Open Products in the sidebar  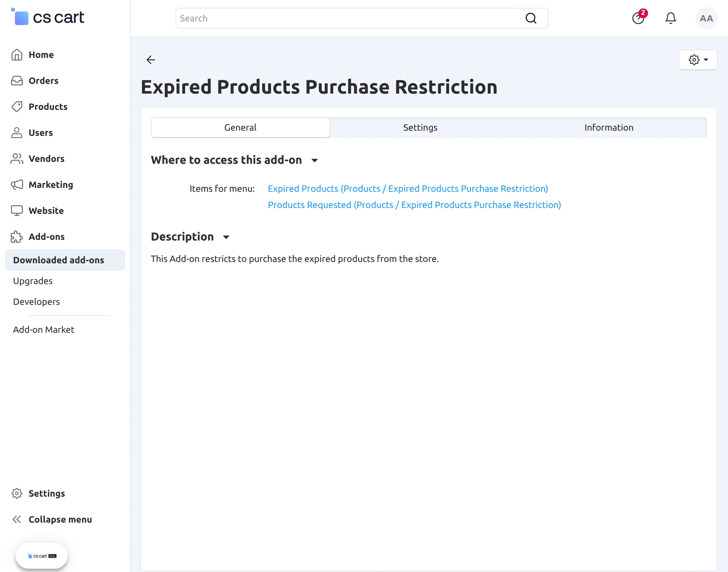[x=48, y=107]
